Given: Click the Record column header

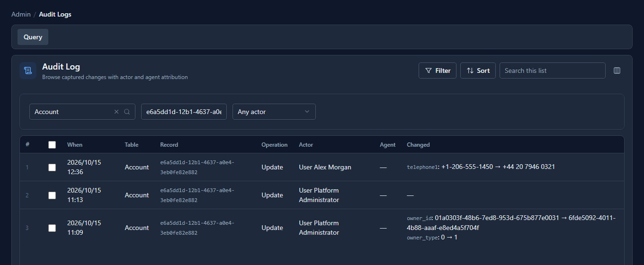Looking at the screenshot, I should pos(169,145).
